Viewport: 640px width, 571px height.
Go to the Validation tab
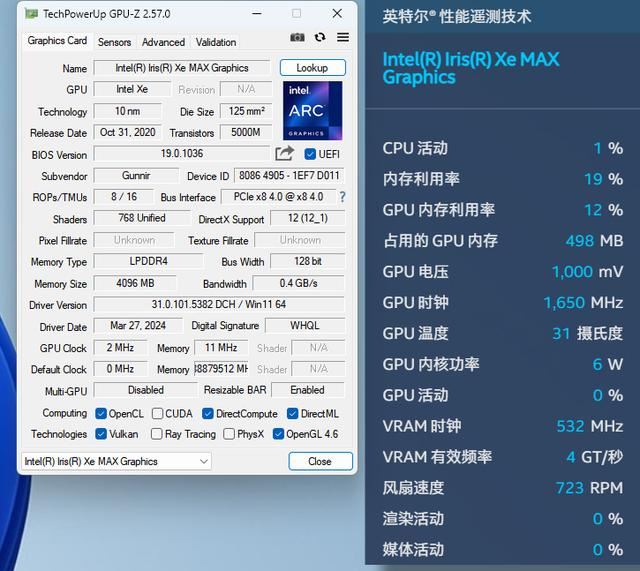(216, 42)
